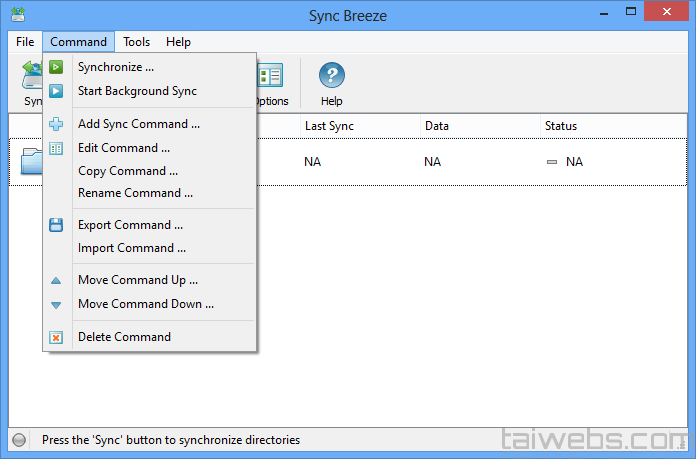Click the Start Background Sync icon

(x=56, y=91)
